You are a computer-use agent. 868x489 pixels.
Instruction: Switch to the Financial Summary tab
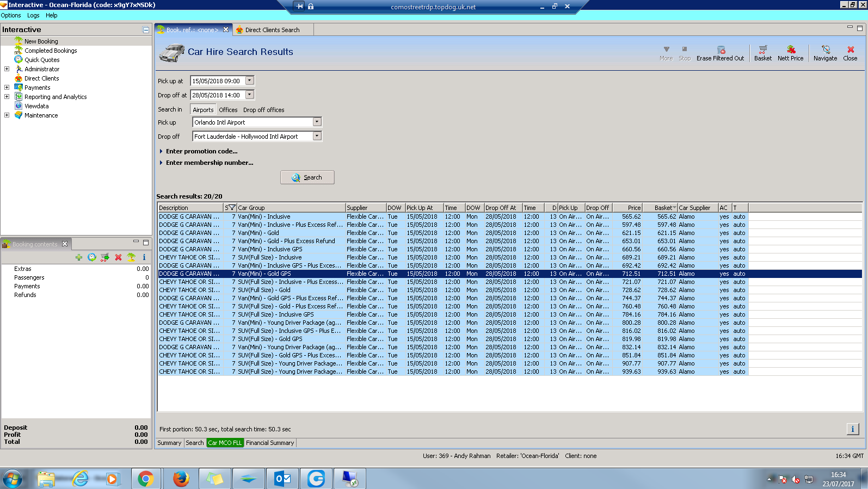[269, 443]
